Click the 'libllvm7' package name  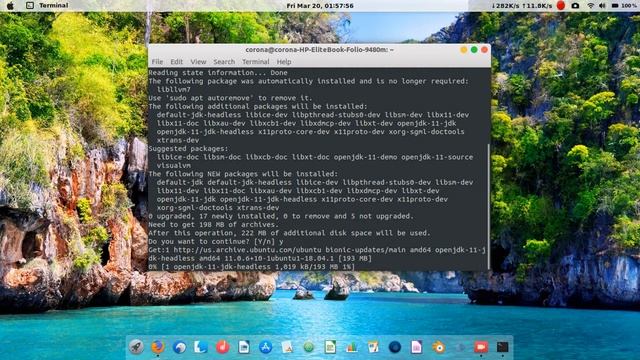coord(173,89)
